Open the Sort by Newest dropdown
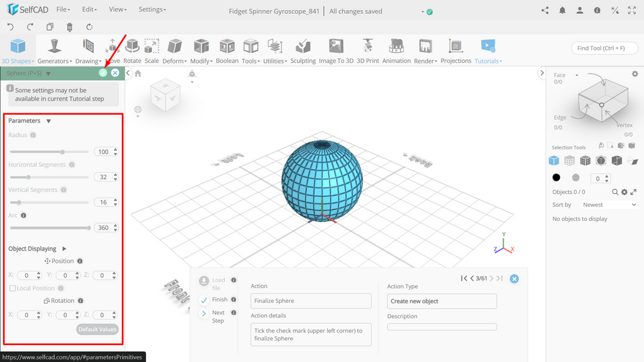The image size is (644, 362). [609, 205]
